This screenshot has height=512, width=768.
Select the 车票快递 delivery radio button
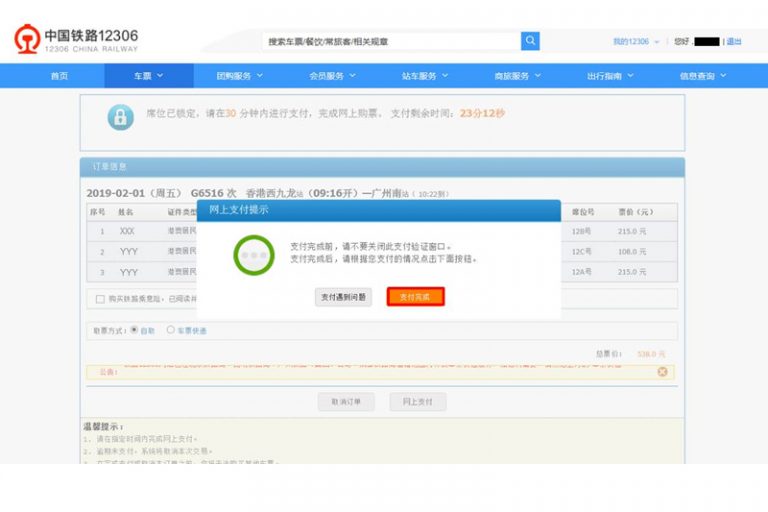170,329
